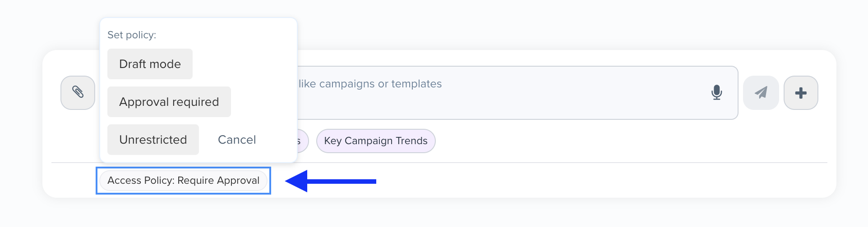
Task: Click the "like campaigns or templates" placeholder text
Action: click(370, 84)
